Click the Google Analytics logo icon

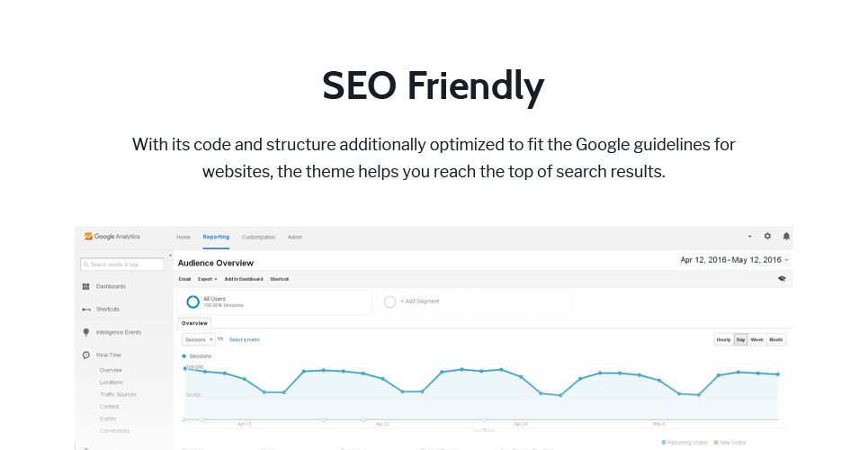(88, 237)
